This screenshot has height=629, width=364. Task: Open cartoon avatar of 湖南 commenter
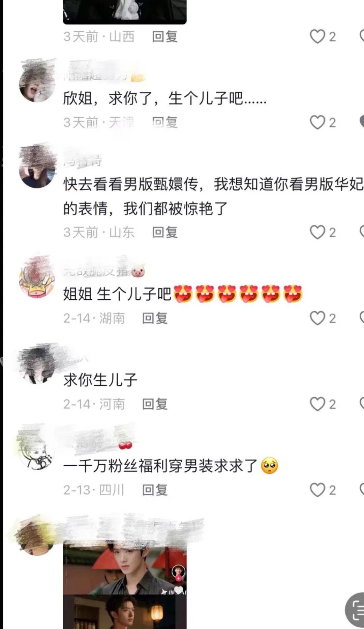37,280
